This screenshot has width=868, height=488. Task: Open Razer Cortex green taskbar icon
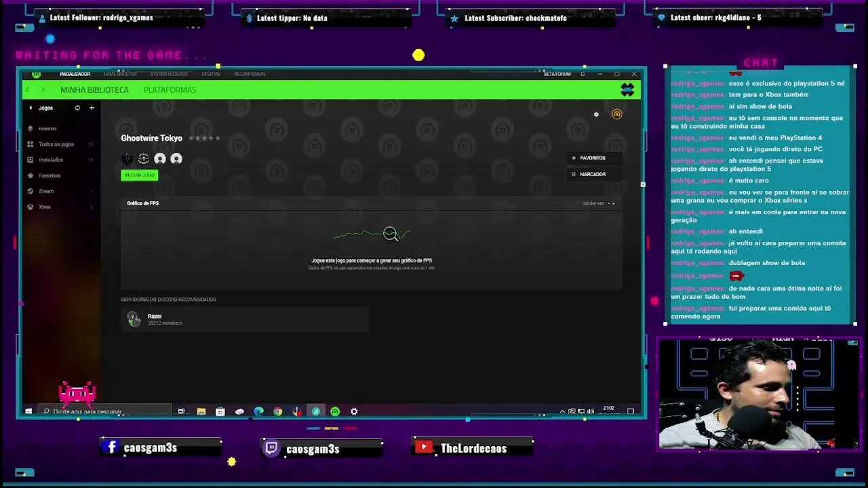click(335, 411)
